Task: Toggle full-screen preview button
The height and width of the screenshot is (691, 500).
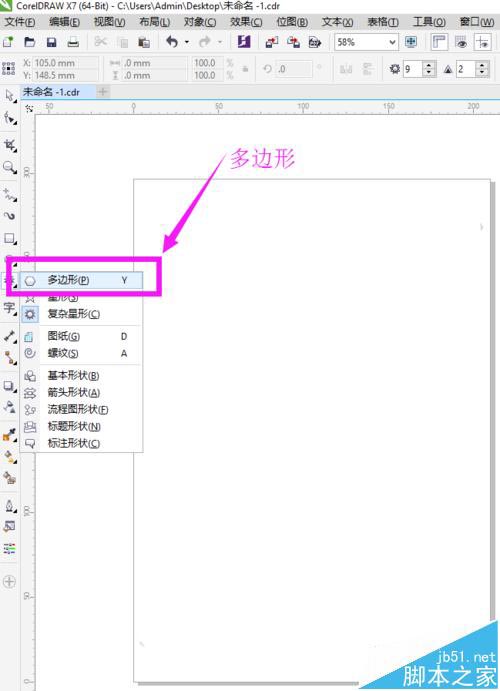Action: [411, 42]
